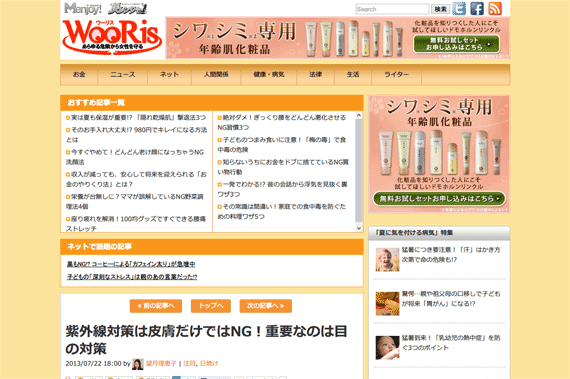Image resolution: width=570 pixels, height=379 pixels.
Task: Click the author photo beside 望月理恵子
Action: pyautogui.click(x=138, y=364)
